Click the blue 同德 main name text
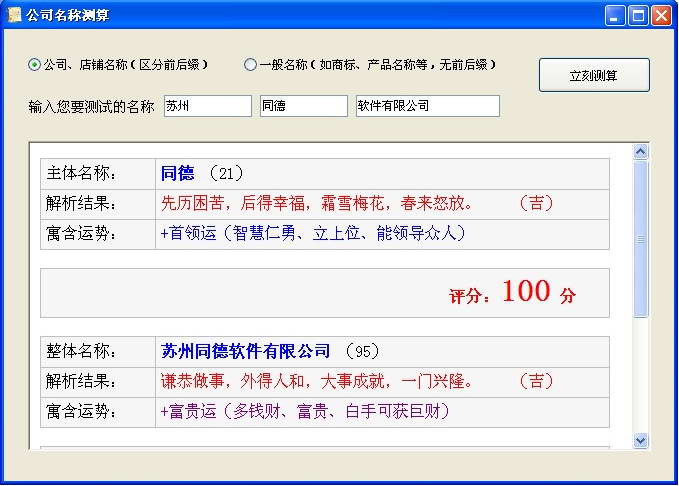Screen dimensions: 679x486 click(x=178, y=173)
